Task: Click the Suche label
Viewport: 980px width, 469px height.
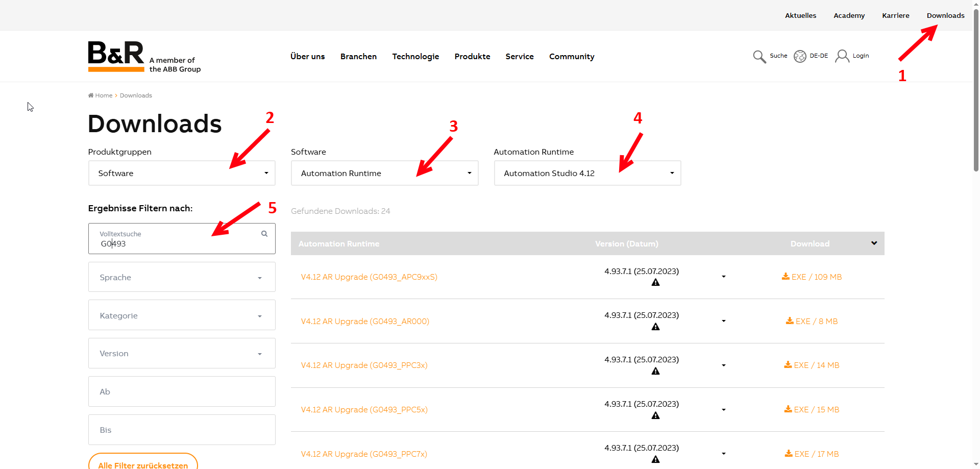Action: [778, 56]
